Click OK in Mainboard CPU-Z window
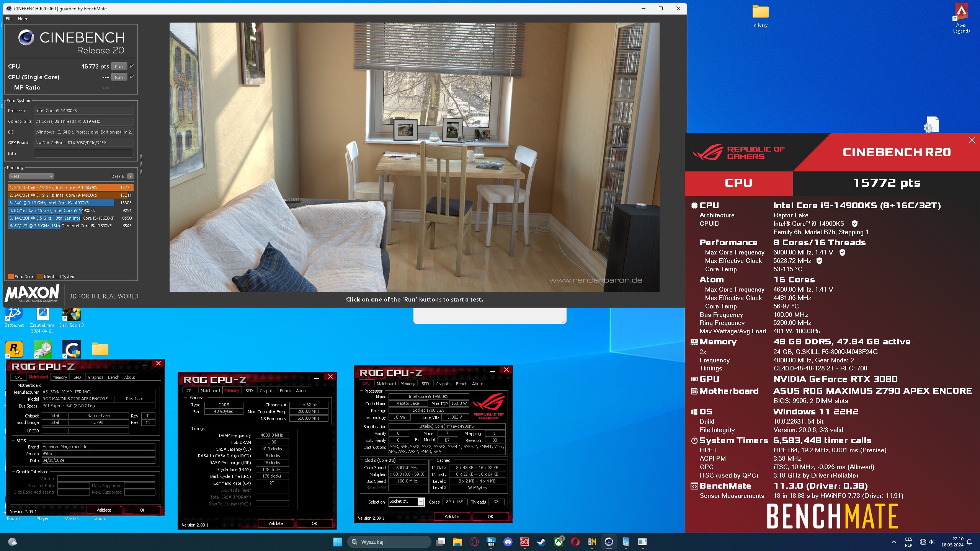The height and width of the screenshot is (551, 980). [x=142, y=510]
